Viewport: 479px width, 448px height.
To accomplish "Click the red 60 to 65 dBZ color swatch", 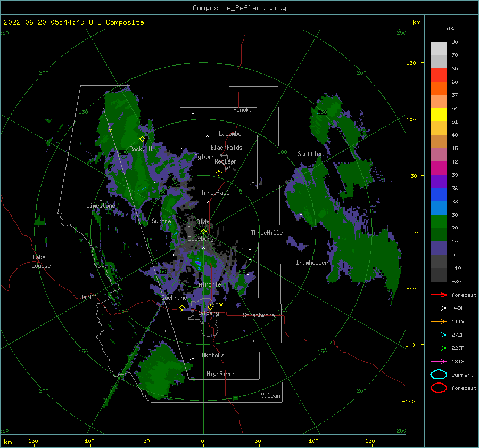I will click(x=439, y=75).
